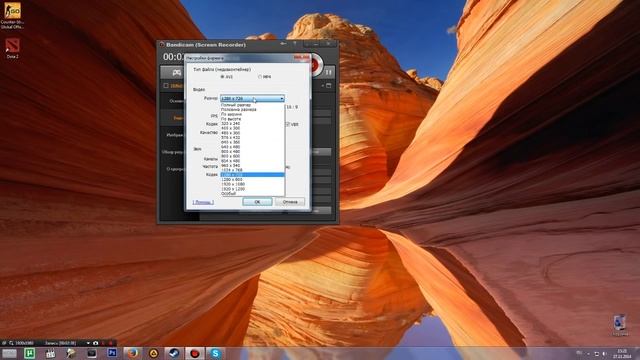Open the 'Основные' tab in Bandicam sidebar
This screenshot has width=640, height=360.
click(x=176, y=101)
